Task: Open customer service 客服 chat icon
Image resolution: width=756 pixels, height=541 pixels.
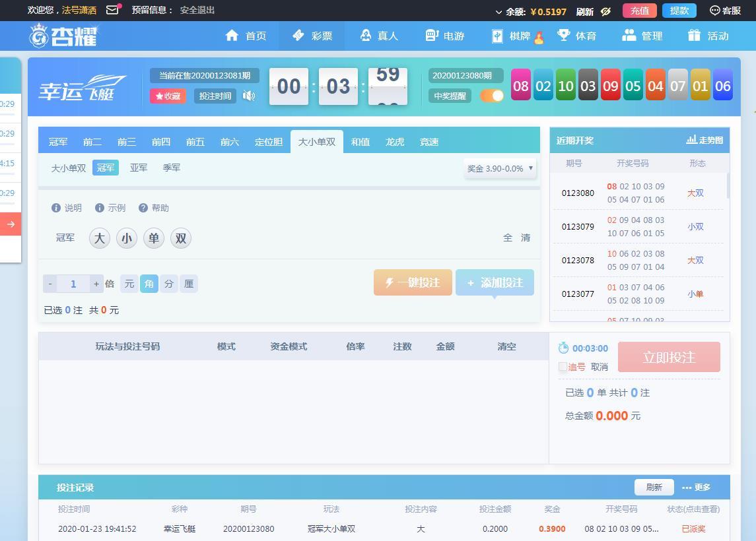Action: click(x=715, y=11)
